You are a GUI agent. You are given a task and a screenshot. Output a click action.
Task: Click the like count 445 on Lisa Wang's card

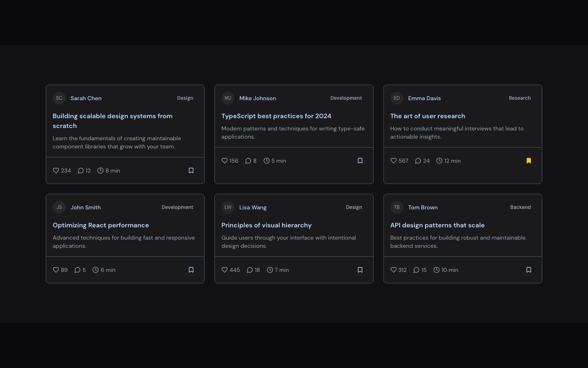(x=235, y=270)
